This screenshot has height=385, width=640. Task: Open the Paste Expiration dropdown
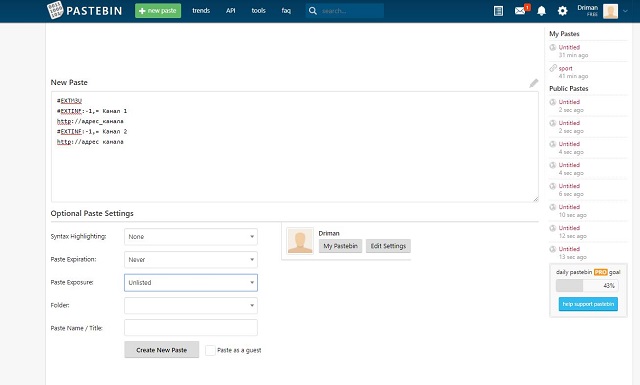pos(191,260)
